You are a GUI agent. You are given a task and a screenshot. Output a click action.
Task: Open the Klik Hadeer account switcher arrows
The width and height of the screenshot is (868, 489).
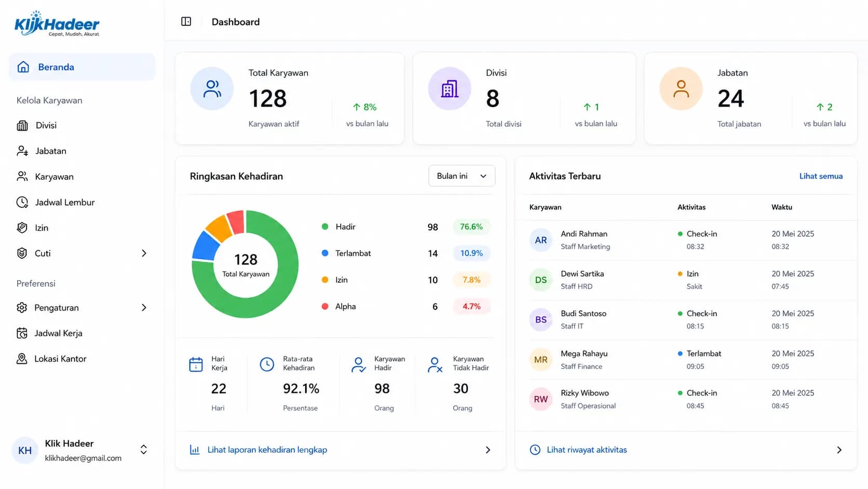pos(144,450)
